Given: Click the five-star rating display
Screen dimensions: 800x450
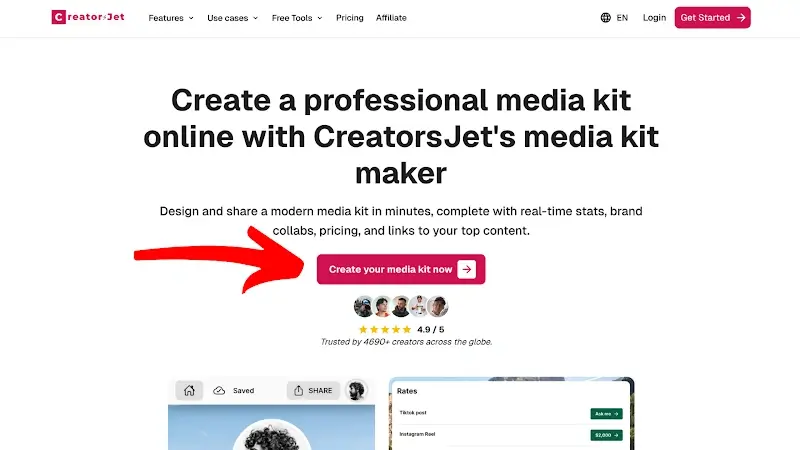Looking at the screenshot, I should tap(385, 329).
